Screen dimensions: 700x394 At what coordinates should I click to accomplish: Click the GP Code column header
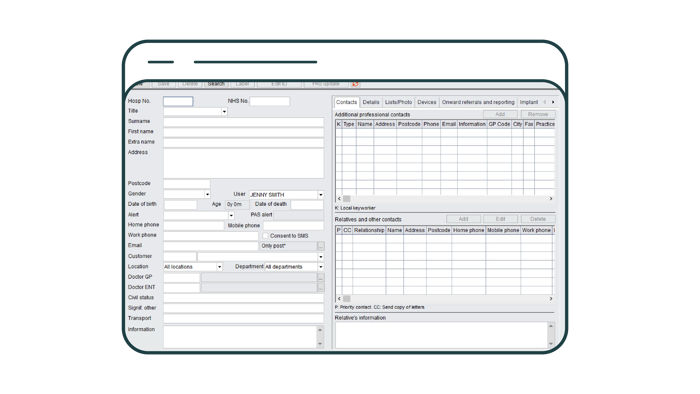tap(499, 124)
